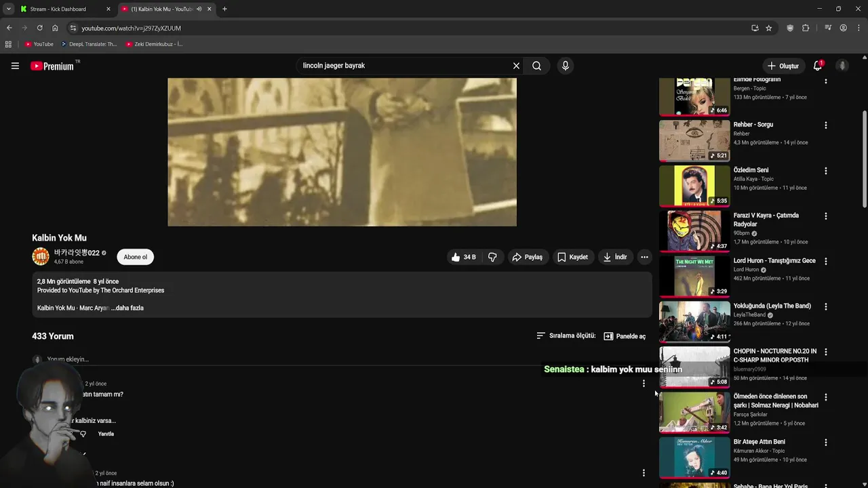868x488 pixels.
Task: Click the magnifier search button
Action: click(536, 66)
